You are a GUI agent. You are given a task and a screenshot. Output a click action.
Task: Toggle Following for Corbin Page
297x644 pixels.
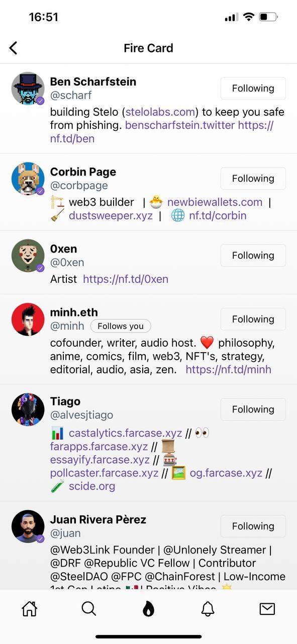pyautogui.click(x=253, y=179)
